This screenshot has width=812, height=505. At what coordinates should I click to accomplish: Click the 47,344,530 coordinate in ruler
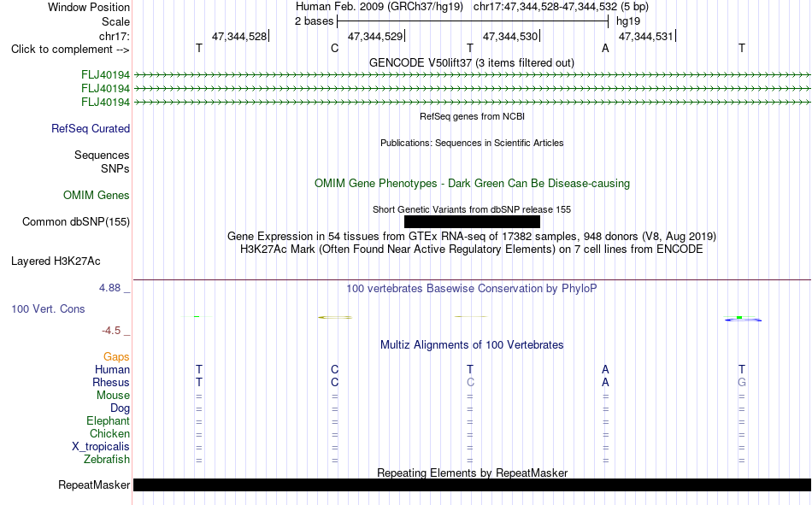[510, 36]
